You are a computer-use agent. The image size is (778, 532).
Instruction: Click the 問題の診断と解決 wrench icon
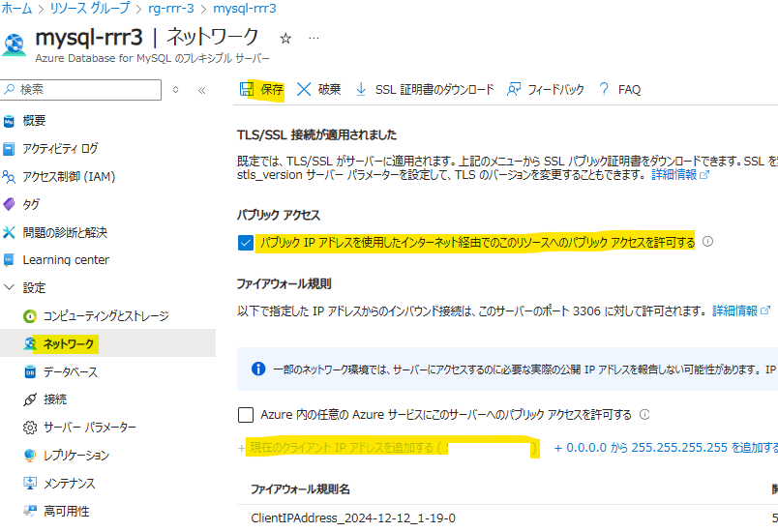(9, 232)
